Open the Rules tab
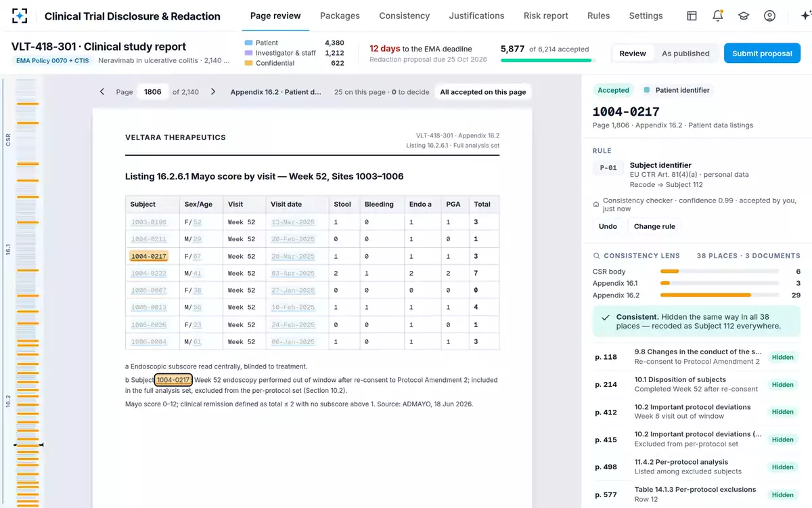This screenshot has width=812, height=508. click(598, 16)
